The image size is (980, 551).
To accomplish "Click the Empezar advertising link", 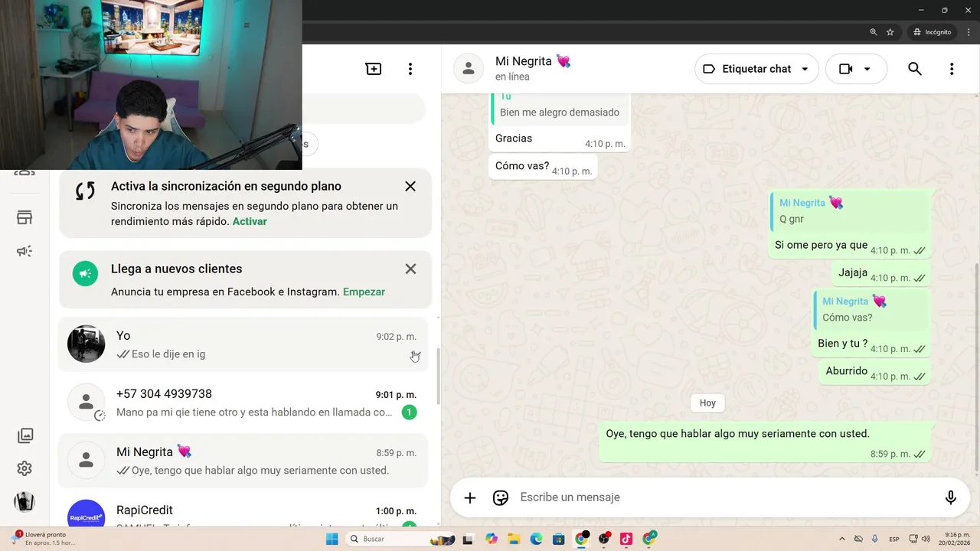I will [364, 292].
